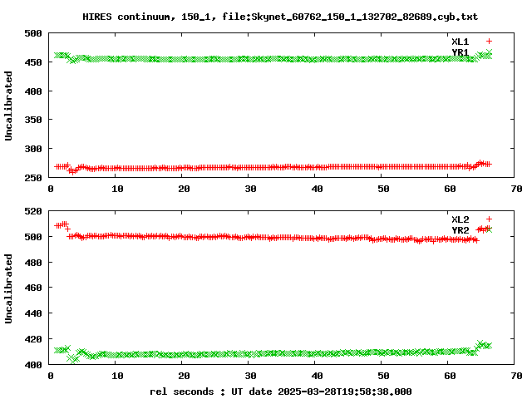
Task: Click the red plus marker beside XL1
Action: pos(489,42)
